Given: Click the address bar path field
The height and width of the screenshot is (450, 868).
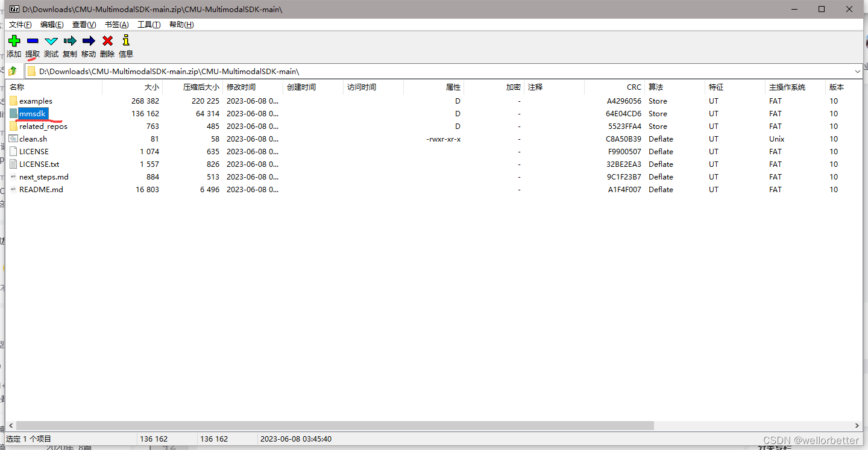Looking at the screenshot, I should pyautogui.click(x=241, y=70).
